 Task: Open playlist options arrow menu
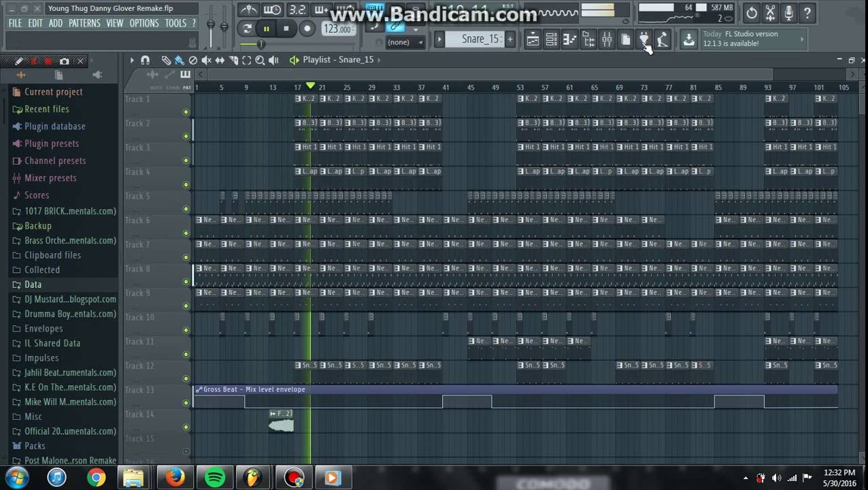[132, 60]
